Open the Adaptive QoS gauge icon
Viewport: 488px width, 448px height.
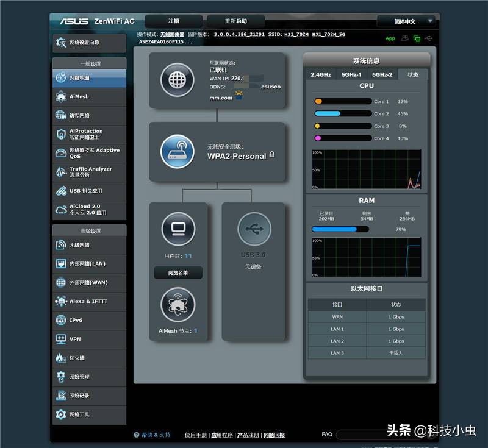(x=61, y=153)
